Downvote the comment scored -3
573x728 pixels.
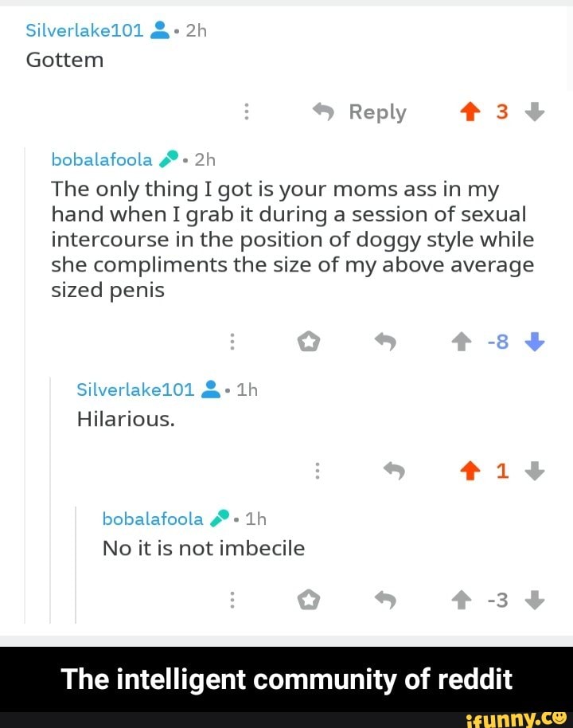click(x=536, y=601)
